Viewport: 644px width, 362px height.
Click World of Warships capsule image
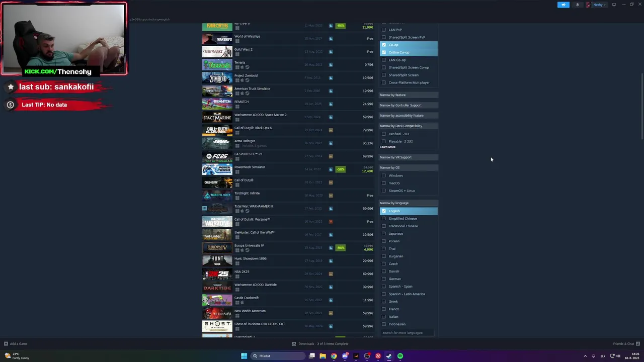(217, 39)
